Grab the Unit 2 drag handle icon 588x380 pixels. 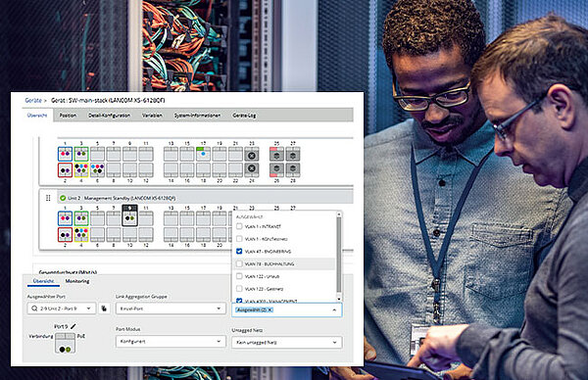coord(48,198)
